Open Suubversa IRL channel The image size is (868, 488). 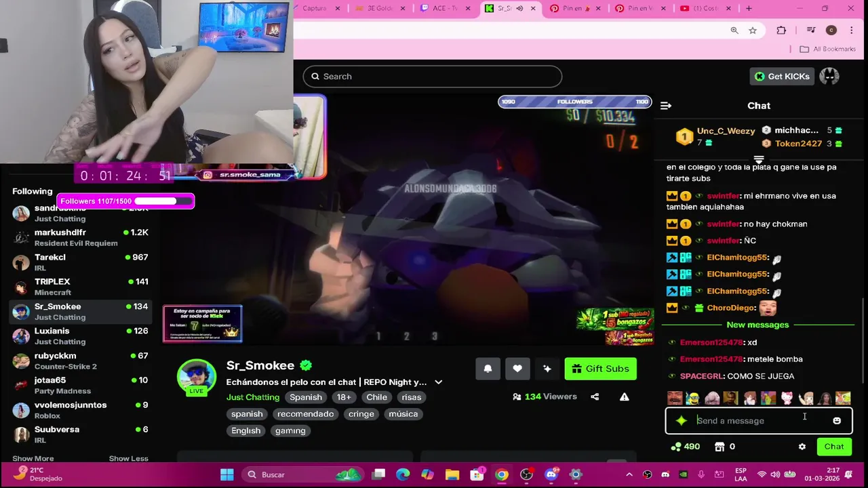coord(80,434)
